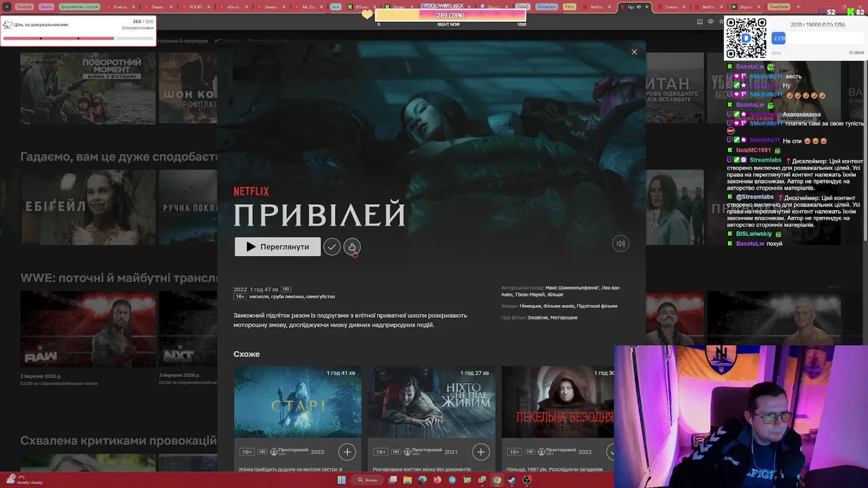
Task: Play the film with the Переглянути button
Action: click(277, 247)
